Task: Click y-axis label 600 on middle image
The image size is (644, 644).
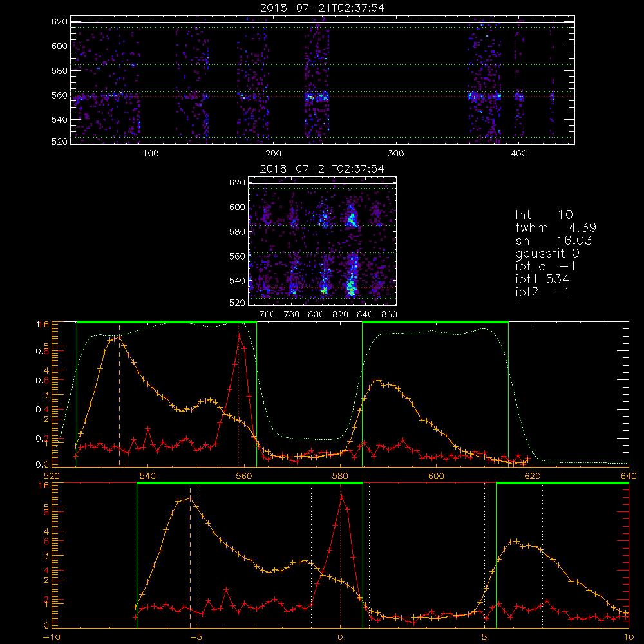Action: pyautogui.click(x=237, y=207)
